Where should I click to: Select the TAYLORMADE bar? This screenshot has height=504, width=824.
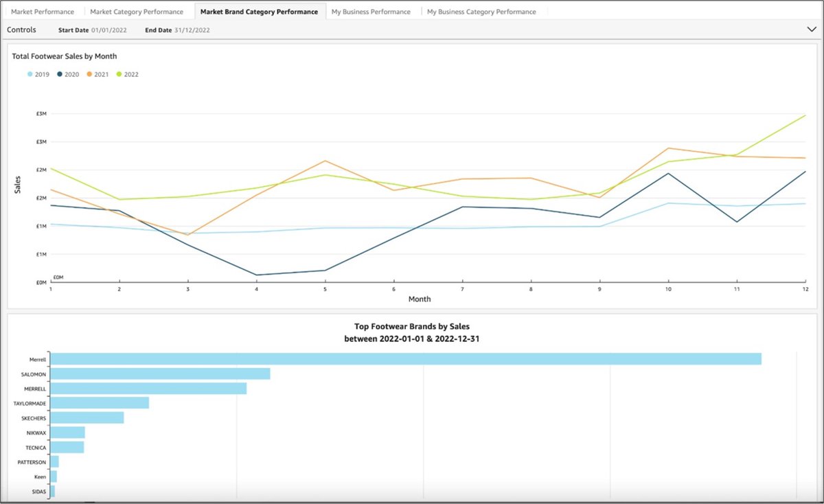(x=100, y=403)
